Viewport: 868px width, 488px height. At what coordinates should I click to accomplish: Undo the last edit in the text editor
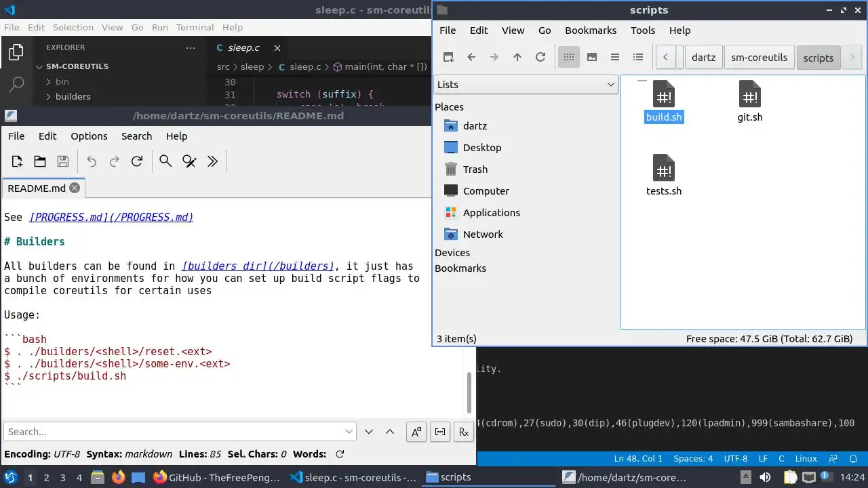[92, 161]
